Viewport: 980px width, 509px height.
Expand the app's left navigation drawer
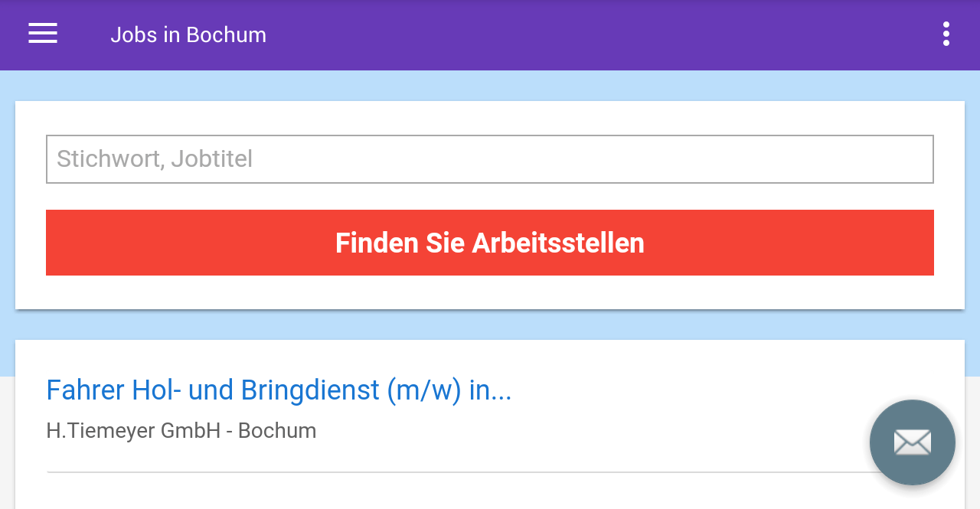pyautogui.click(x=43, y=34)
